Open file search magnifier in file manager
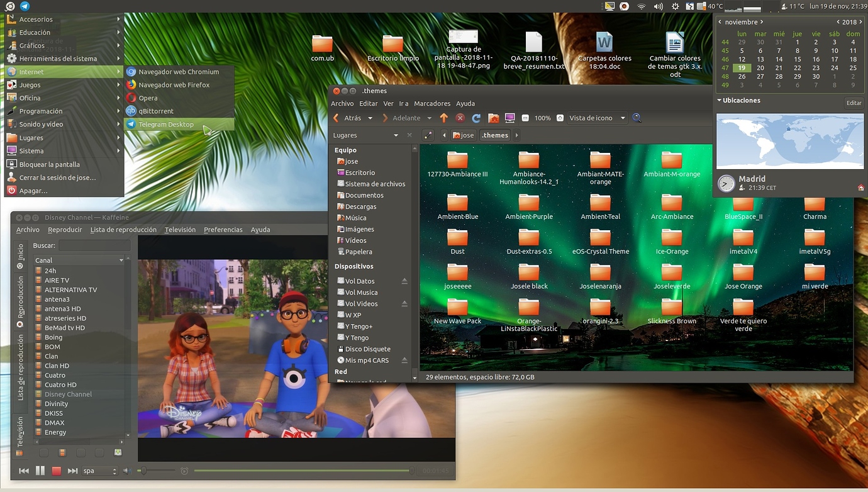Screen dimensions: 868x492 [637, 118]
